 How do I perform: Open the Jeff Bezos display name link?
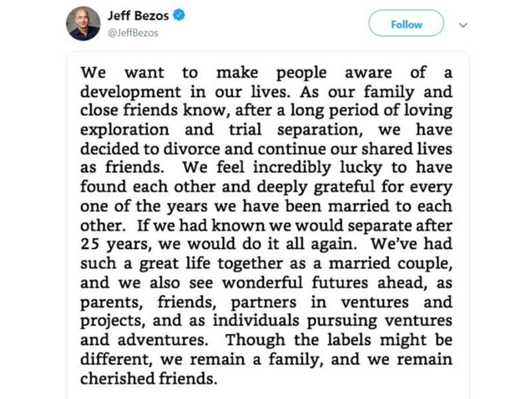[x=138, y=15]
